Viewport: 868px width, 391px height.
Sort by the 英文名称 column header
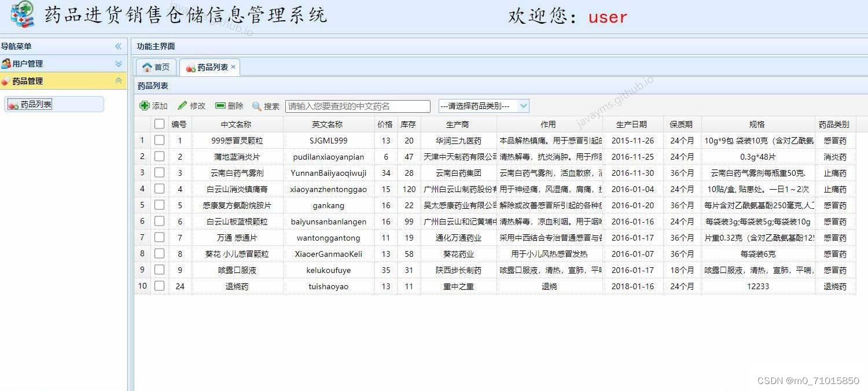[328, 124]
